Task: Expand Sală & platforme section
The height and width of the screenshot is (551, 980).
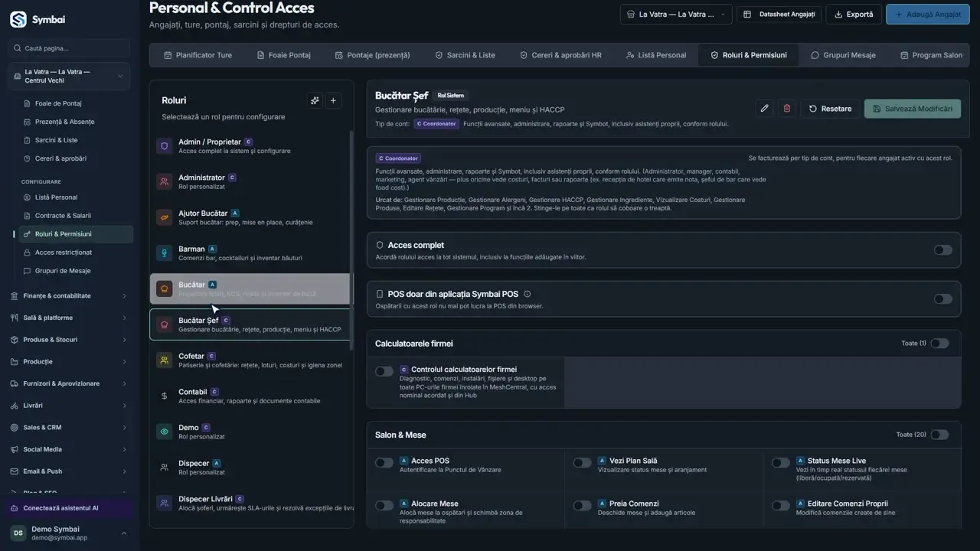Action: [x=70, y=318]
